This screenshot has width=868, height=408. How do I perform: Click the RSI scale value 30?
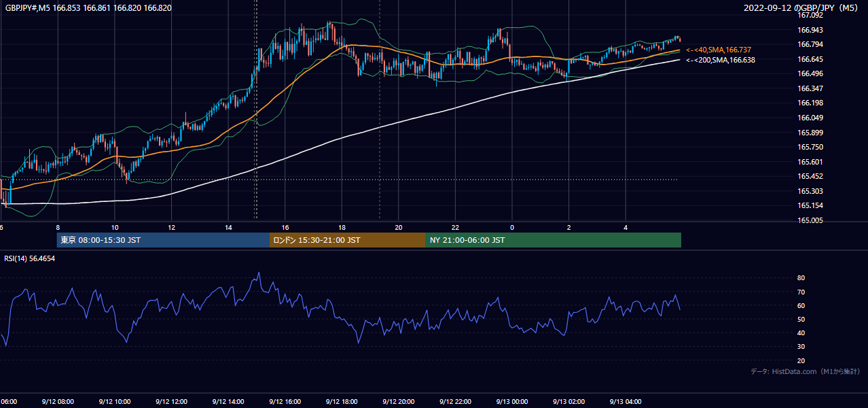pyautogui.click(x=801, y=347)
